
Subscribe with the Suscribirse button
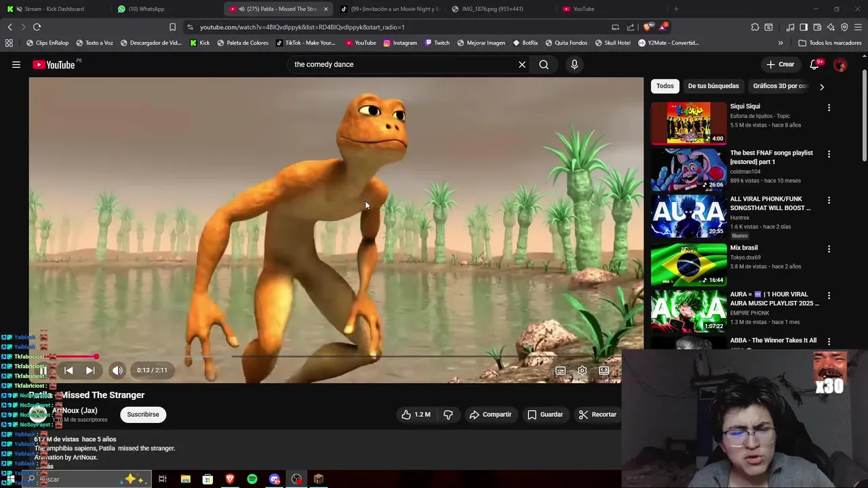pos(143,414)
